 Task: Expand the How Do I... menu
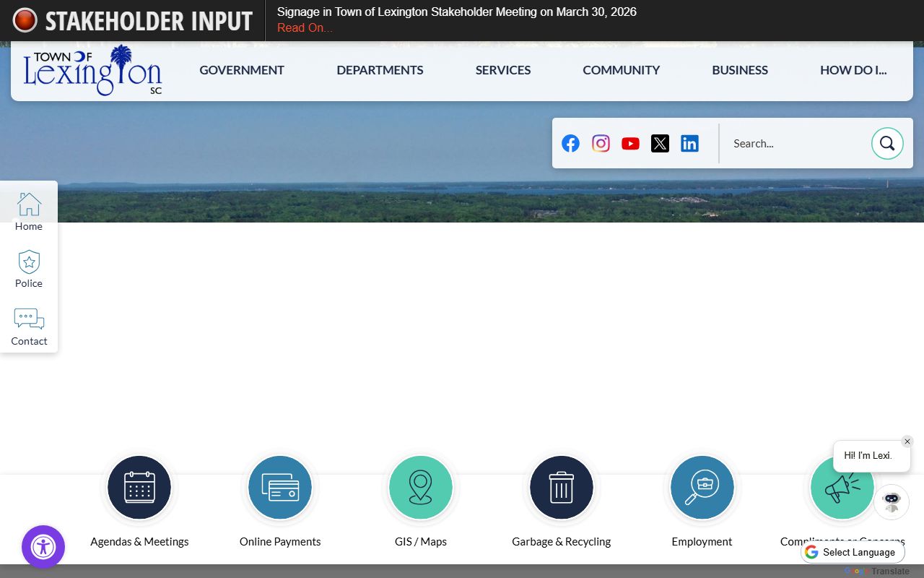coord(853,70)
